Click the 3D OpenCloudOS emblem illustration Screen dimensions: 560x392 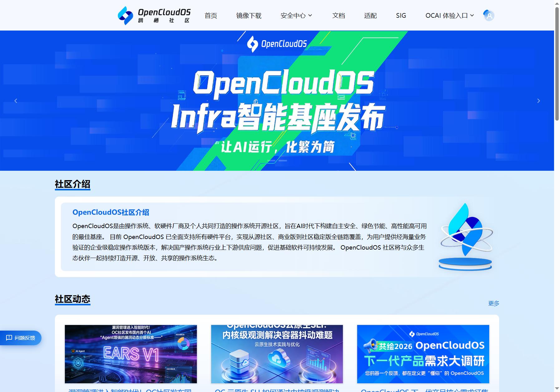click(466, 237)
